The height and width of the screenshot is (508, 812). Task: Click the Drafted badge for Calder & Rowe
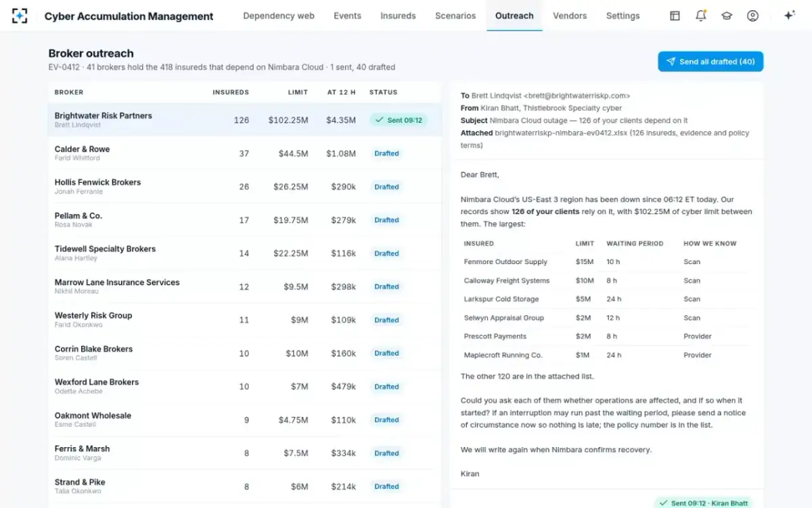click(386, 153)
